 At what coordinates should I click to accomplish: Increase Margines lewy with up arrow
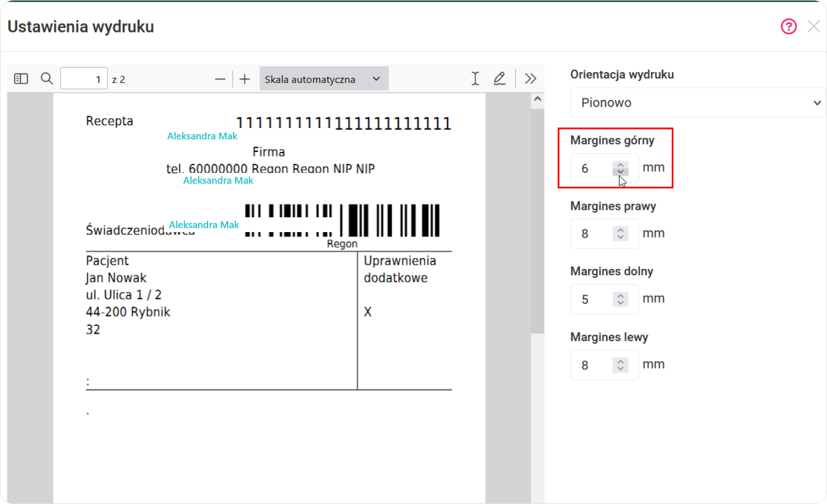tap(621, 362)
